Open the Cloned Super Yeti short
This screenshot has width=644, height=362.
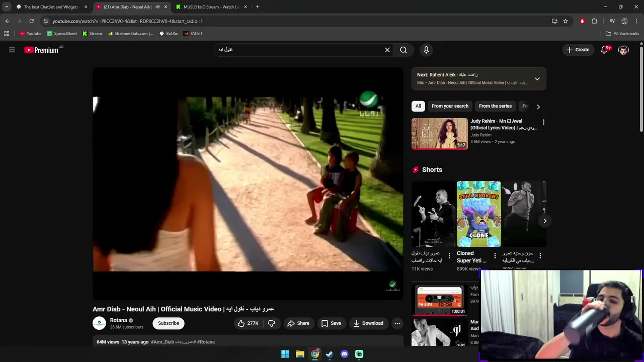[x=478, y=214]
